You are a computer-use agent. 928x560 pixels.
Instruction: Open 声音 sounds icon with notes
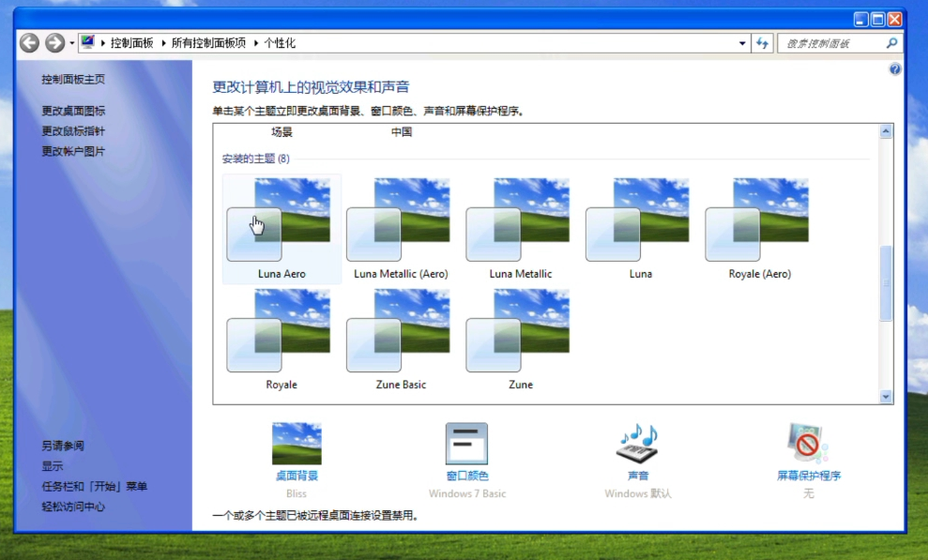tap(638, 443)
